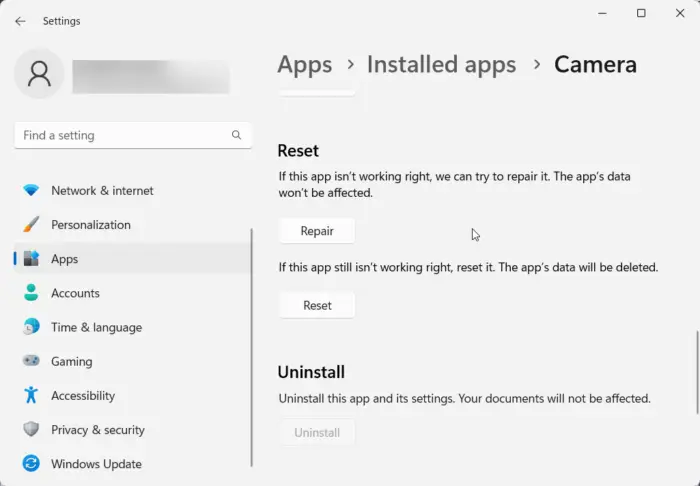Open Windows Update label

pos(96,464)
